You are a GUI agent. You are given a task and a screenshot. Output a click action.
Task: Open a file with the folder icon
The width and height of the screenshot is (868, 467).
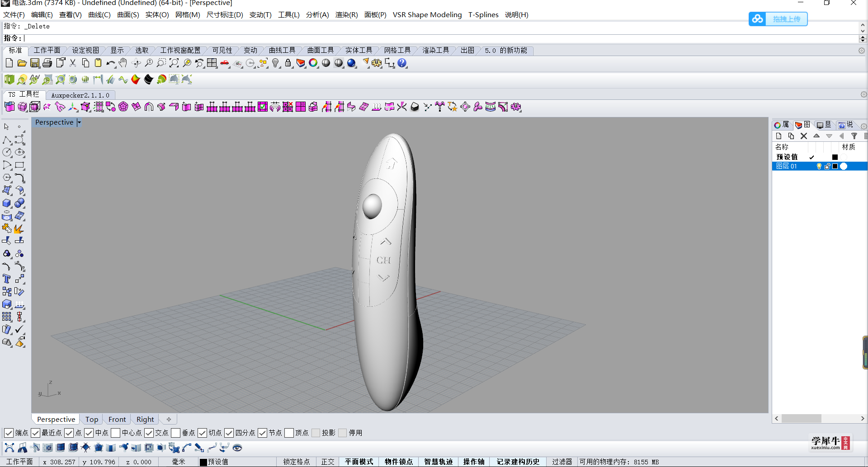pos(22,63)
